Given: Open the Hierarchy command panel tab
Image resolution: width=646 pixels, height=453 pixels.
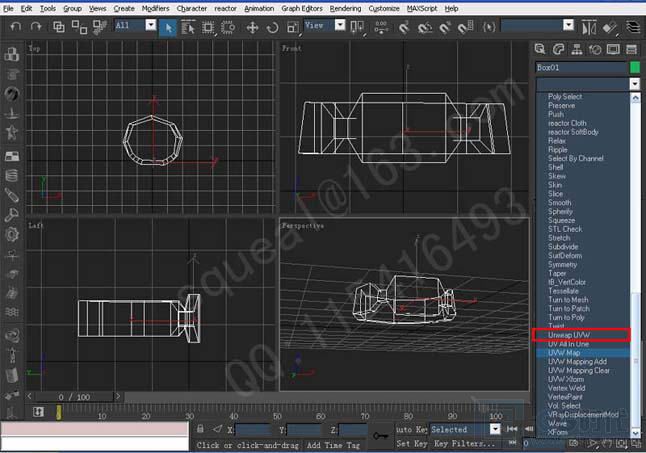Looking at the screenshot, I should coord(577,49).
